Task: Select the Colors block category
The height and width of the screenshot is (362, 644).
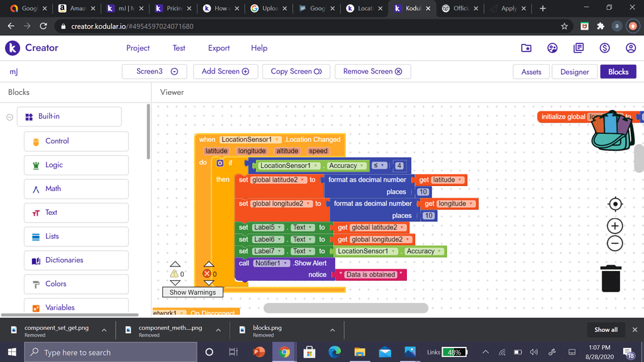Action: point(55,284)
